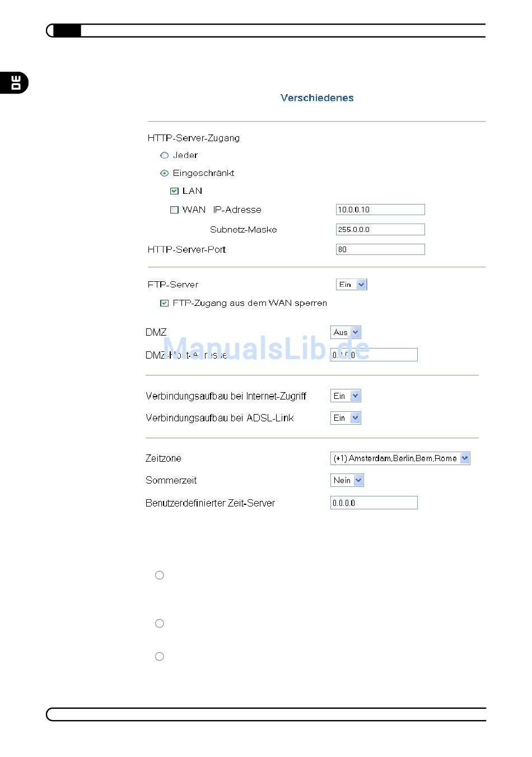Select the Jeder radio option
Screen dimensions: 532x757
164,155
